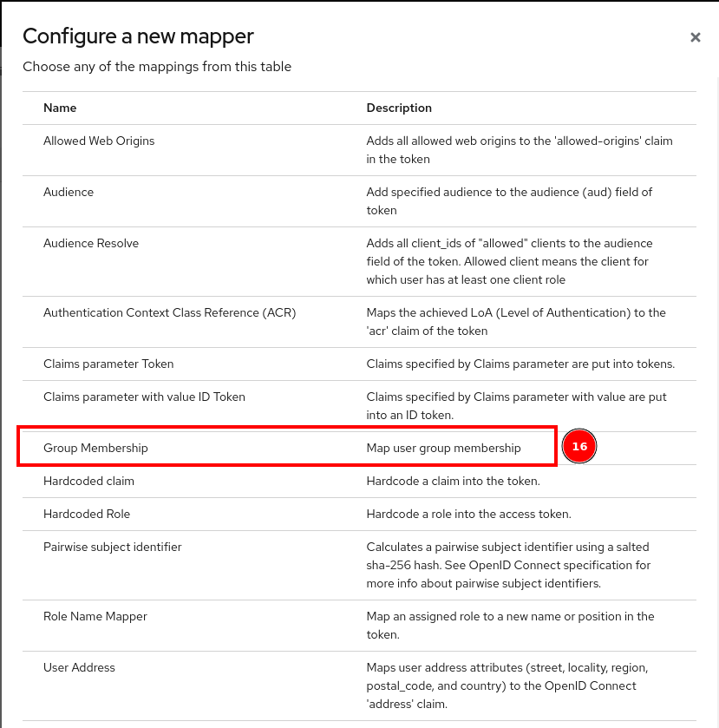Click the Description column header

pyautogui.click(x=399, y=108)
